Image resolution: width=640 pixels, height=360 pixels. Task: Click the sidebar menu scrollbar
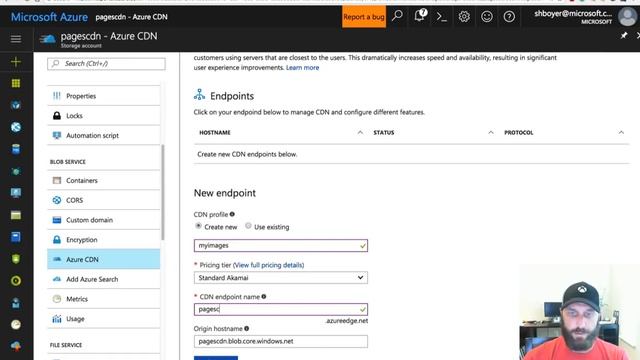click(163, 192)
